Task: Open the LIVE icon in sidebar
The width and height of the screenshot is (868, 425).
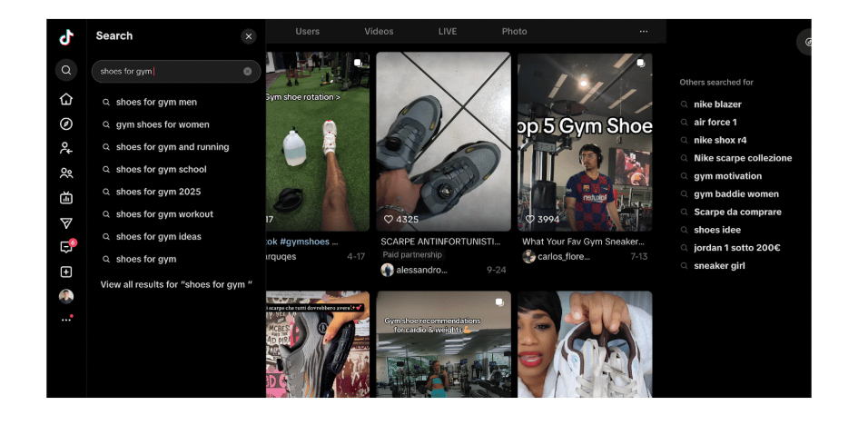Action: tap(66, 198)
